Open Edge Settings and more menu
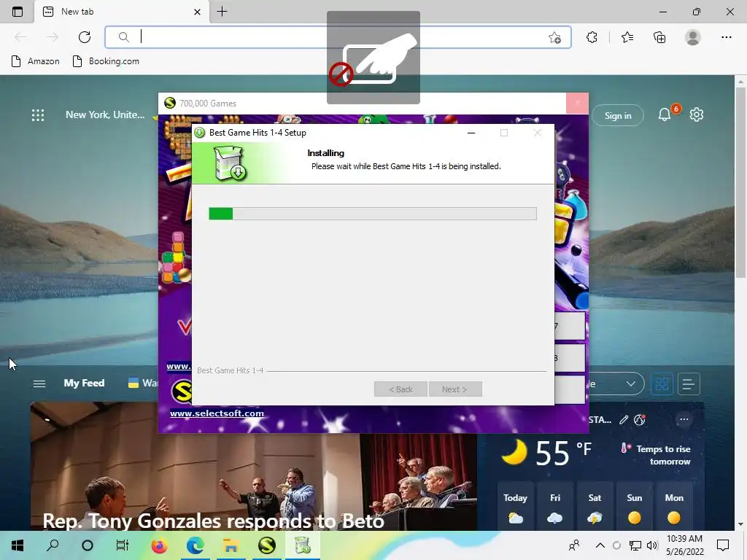This screenshot has height=560, width=747. 726,37
